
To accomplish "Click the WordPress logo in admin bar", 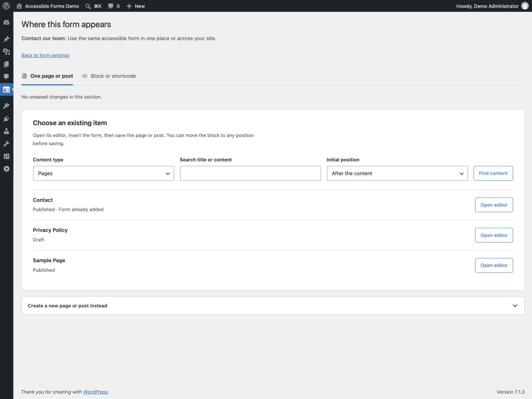I will (6, 6).
